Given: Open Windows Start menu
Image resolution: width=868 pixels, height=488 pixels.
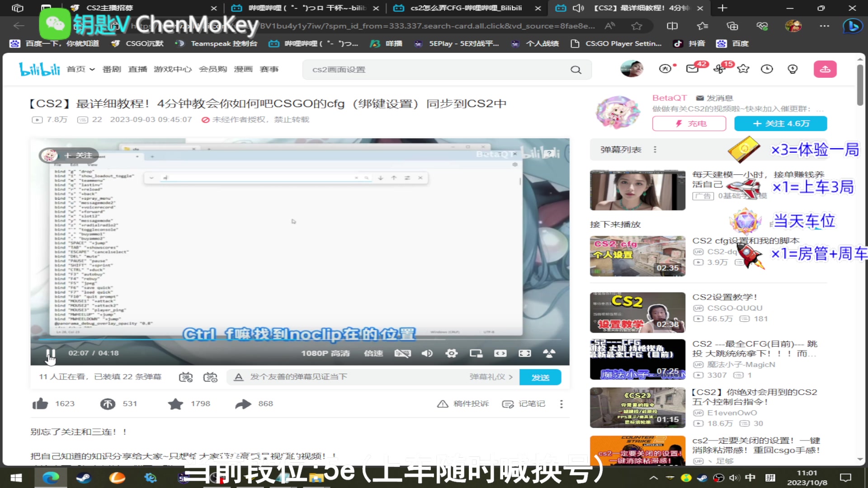Looking at the screenshot, I should (16, 478).
